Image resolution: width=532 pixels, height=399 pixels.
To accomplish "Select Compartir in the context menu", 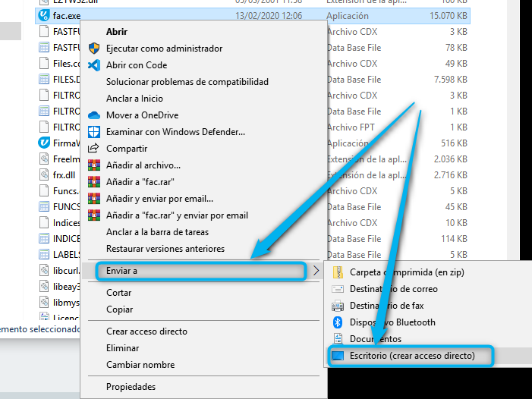I will (127, 149).
